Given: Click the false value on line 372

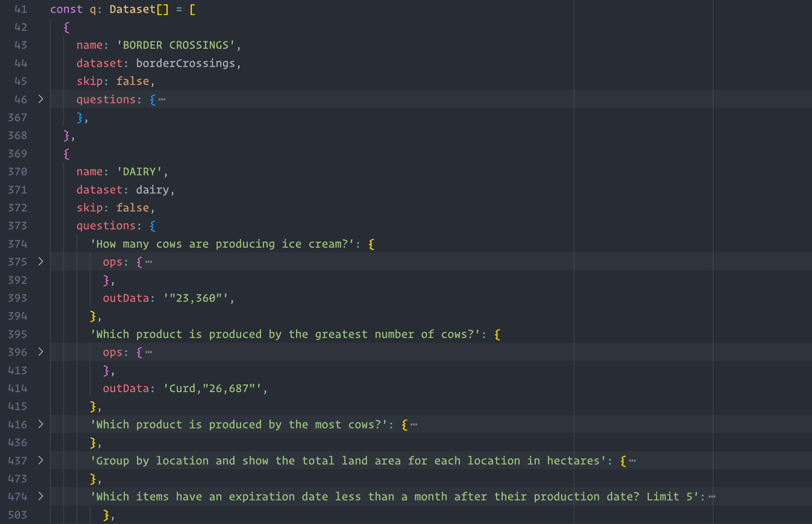Looking at the screenshot, I should (132, 208).
